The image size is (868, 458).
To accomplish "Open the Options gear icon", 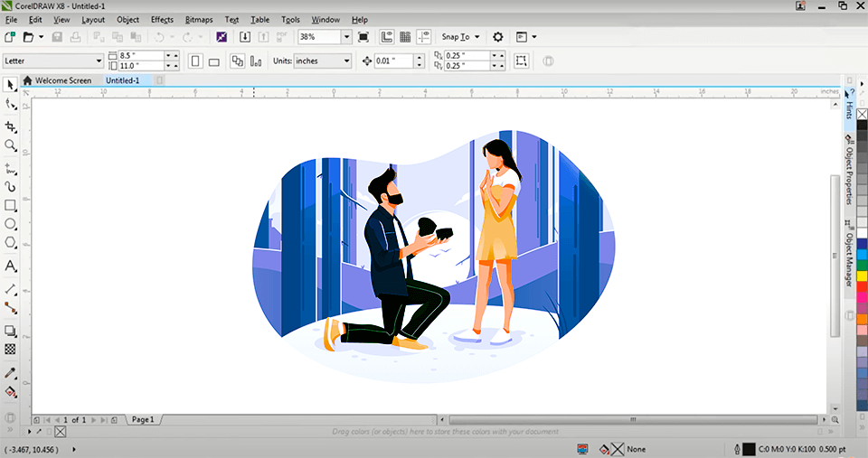I will [x=497, y=37].
